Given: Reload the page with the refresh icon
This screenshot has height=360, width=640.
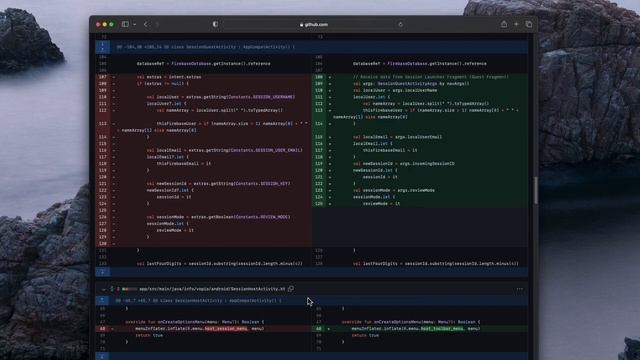Looking at the screenshot, I should point(400,24).
